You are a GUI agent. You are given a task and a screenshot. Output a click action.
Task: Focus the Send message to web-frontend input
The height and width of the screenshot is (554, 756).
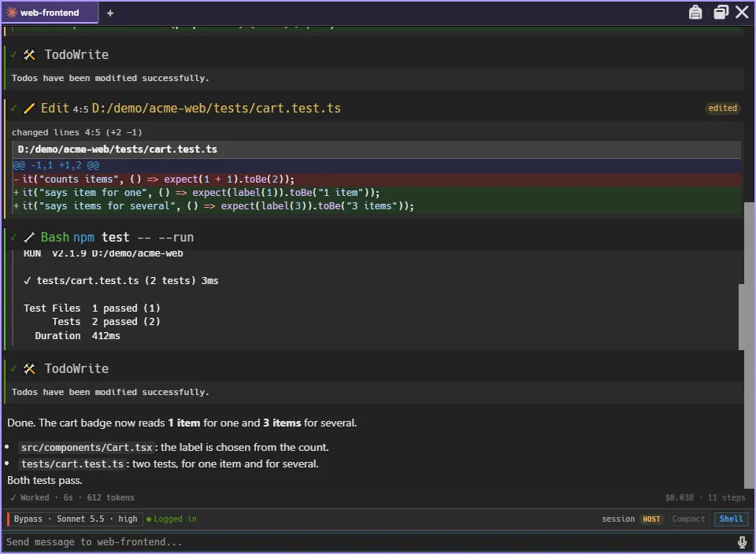point(369,542)
